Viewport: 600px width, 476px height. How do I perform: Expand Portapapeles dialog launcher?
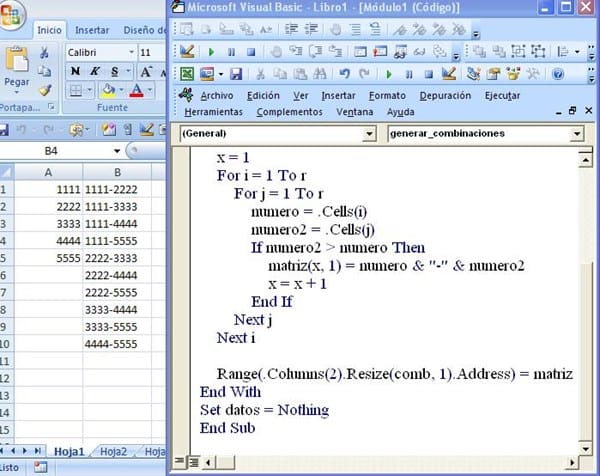click(x=51, y=107)
